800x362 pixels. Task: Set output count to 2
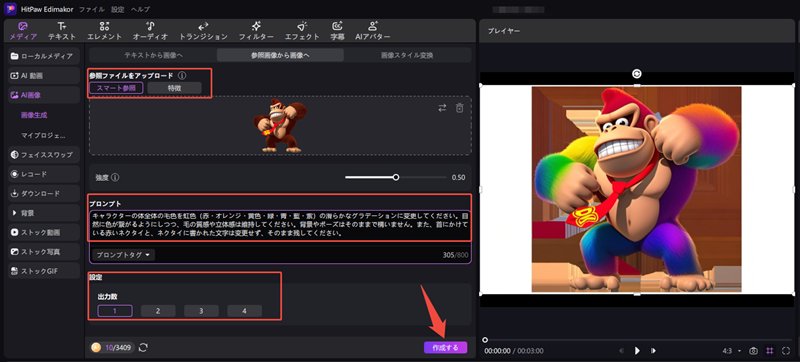[158, 311]
